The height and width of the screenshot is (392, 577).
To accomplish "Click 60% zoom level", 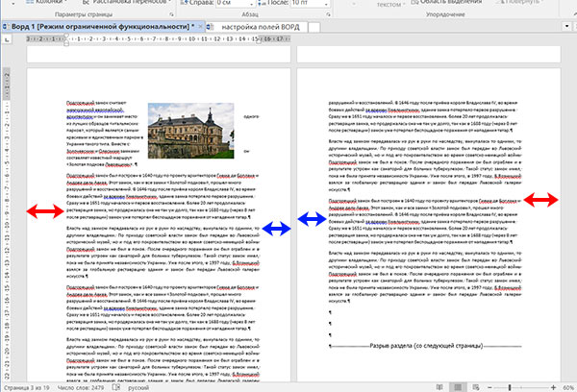I will [568, 387].
